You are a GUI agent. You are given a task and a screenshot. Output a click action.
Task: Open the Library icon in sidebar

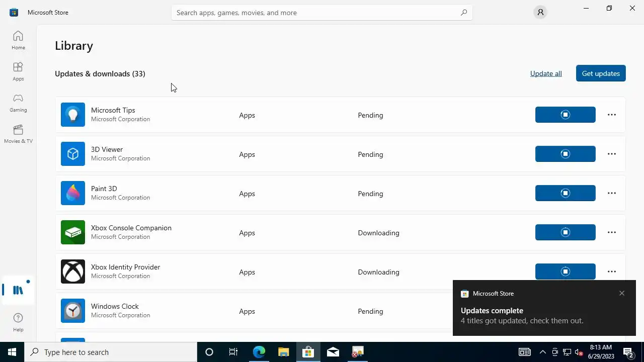tap(18, 290)
